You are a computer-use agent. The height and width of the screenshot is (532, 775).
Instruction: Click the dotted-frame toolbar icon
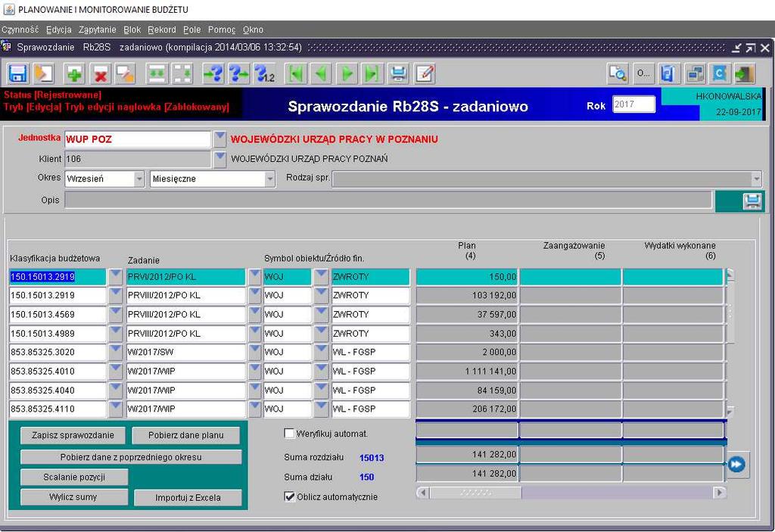[182, 74]
